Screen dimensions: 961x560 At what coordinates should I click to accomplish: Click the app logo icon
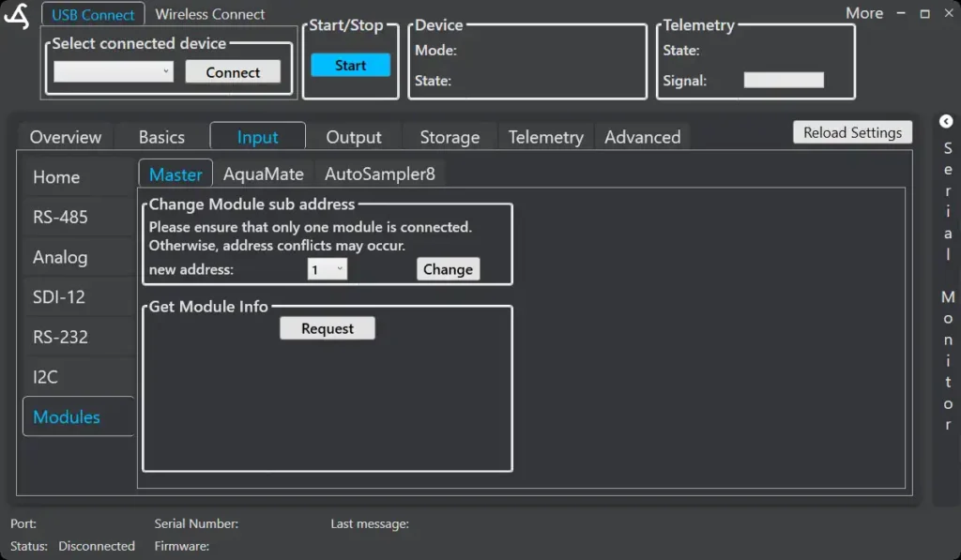[x=17, y=16]
